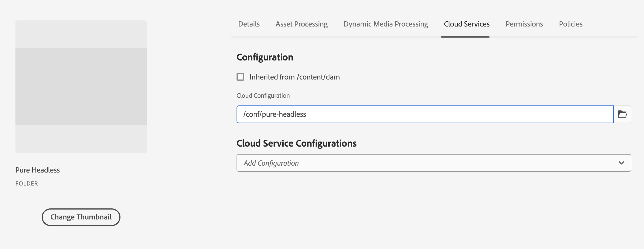Click the folder thumbnail preview image
The width and height of the screenshot is (644, 249).
[x=81, y=87]
